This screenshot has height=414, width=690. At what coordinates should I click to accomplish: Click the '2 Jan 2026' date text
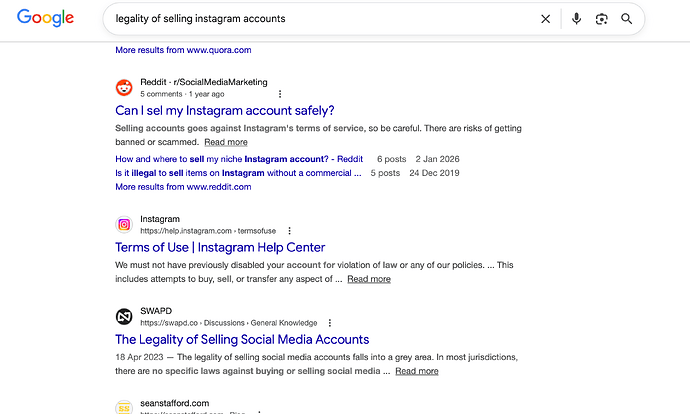(437, 159)
